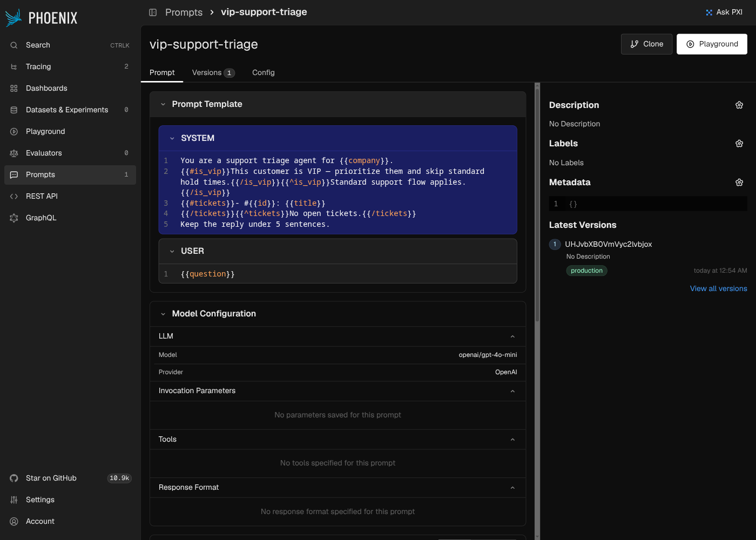
Task: Open Evaluators from the sidebar
Action: [x=70, y=153]
